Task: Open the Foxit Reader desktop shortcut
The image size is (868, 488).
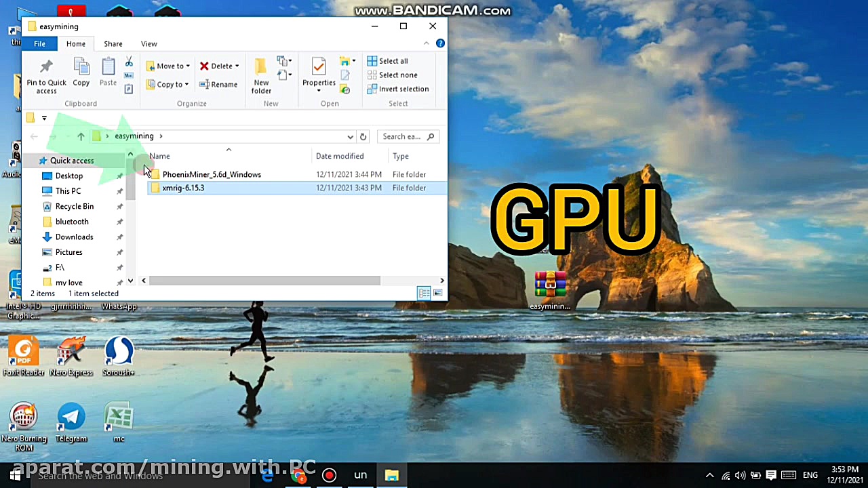Action: 23,357
